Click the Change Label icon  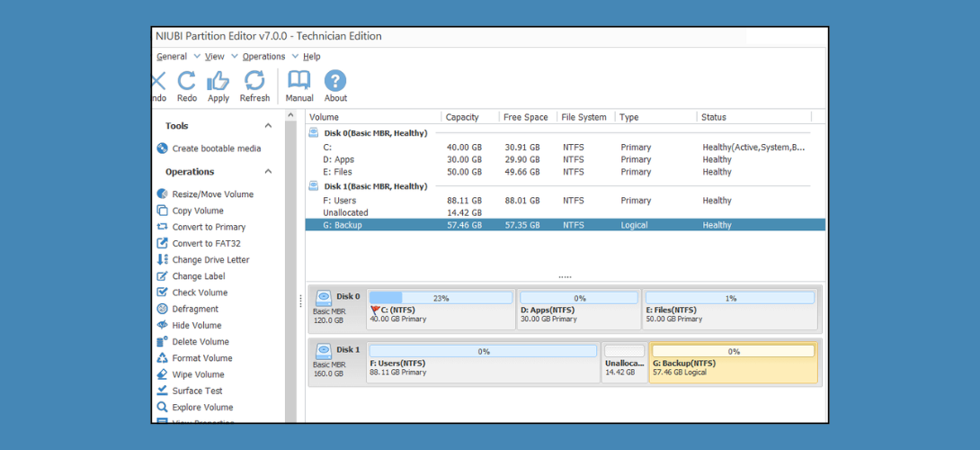(163, 276)
